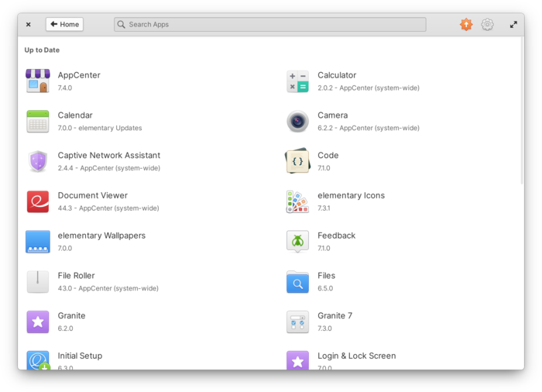542x392 pixels.
Task: Click Granite 7 version 7.3.0 text
Action: 324,328
